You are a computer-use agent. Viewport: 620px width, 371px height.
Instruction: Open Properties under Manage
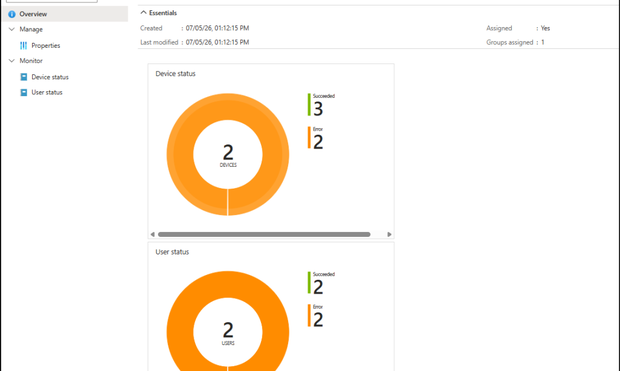coord(46,45)
